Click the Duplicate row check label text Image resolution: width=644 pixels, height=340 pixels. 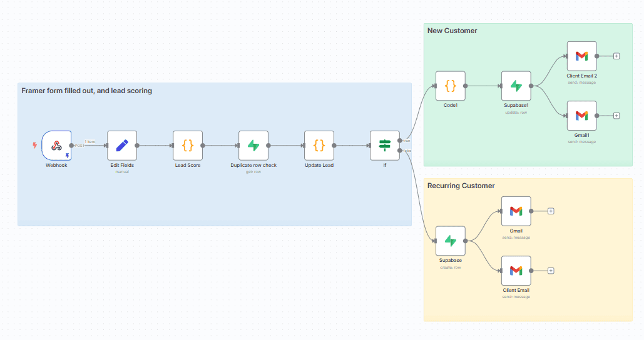(x=253, y=165)
